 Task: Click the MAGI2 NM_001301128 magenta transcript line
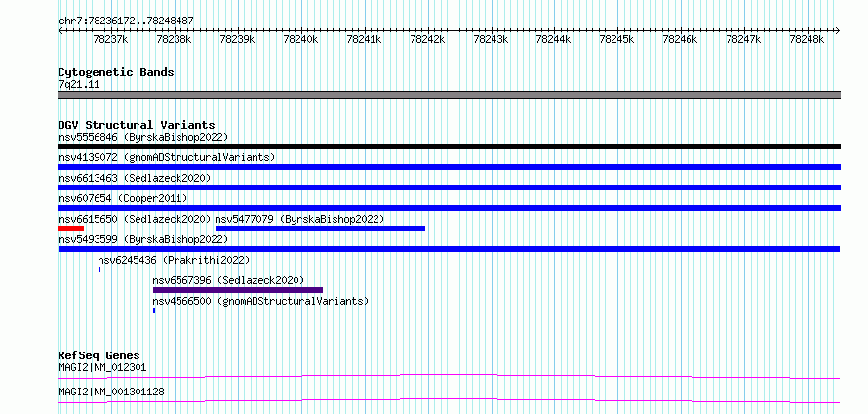[x=449, y=400]
